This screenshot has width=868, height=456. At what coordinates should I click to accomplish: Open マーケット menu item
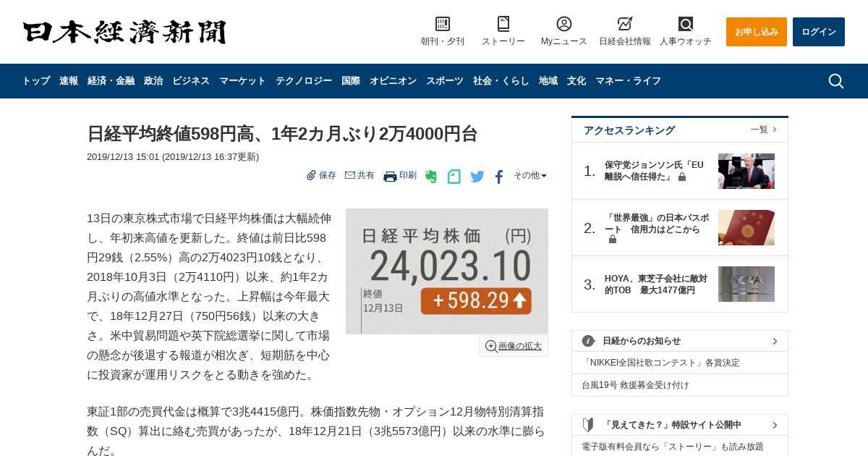point(242,81)
